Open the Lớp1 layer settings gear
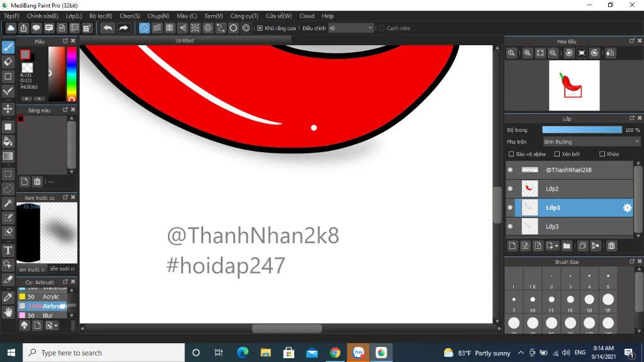 tap(627, 207)
